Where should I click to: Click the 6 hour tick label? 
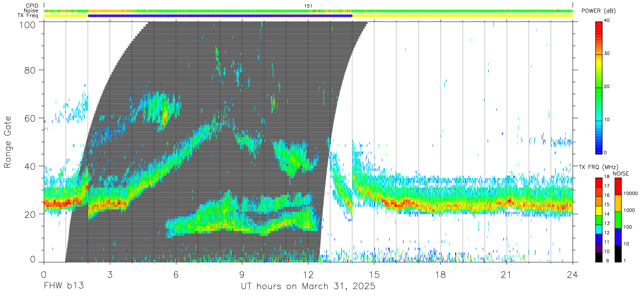[176, 274]
